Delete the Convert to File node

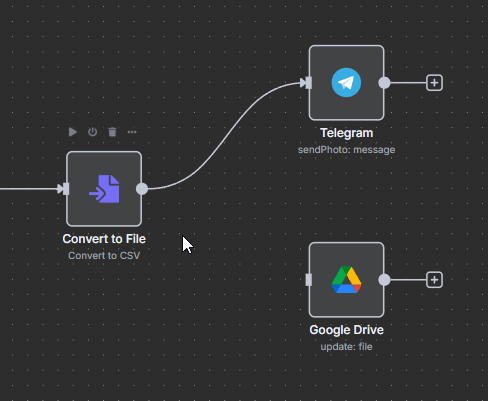(112, 132)
